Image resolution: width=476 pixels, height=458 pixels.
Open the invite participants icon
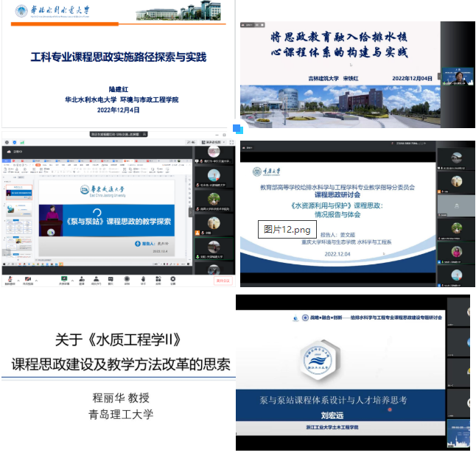[x=81, y=278]
